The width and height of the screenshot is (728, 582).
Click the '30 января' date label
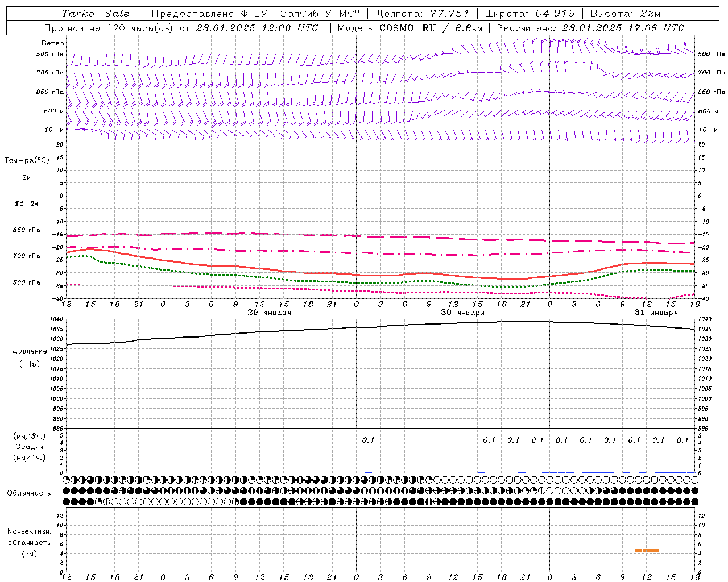coord(463,313)
